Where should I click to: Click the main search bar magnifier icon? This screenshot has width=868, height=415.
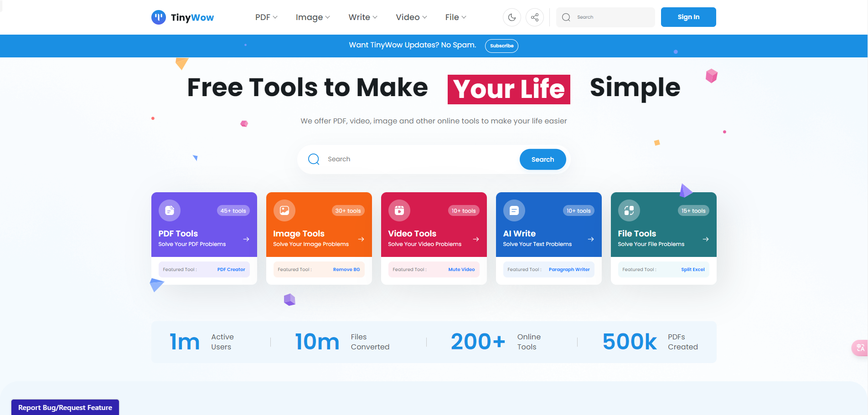314,159
